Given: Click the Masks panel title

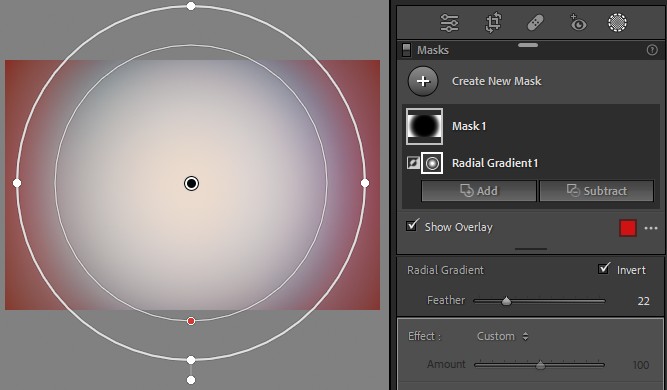Looking at the screenshot, I should coord(433,50).
